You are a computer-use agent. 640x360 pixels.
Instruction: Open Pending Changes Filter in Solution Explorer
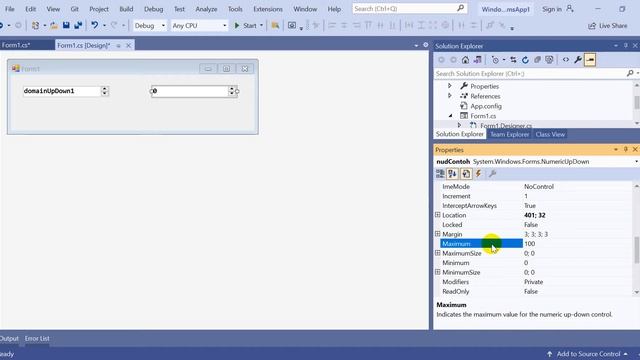[496, 60]
